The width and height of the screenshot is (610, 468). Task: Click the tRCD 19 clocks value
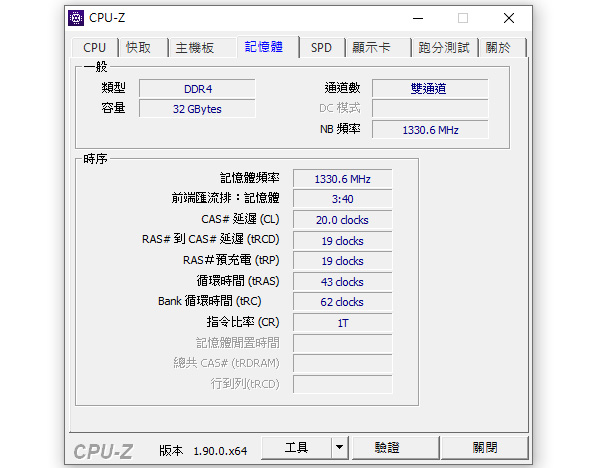point(342,241)
